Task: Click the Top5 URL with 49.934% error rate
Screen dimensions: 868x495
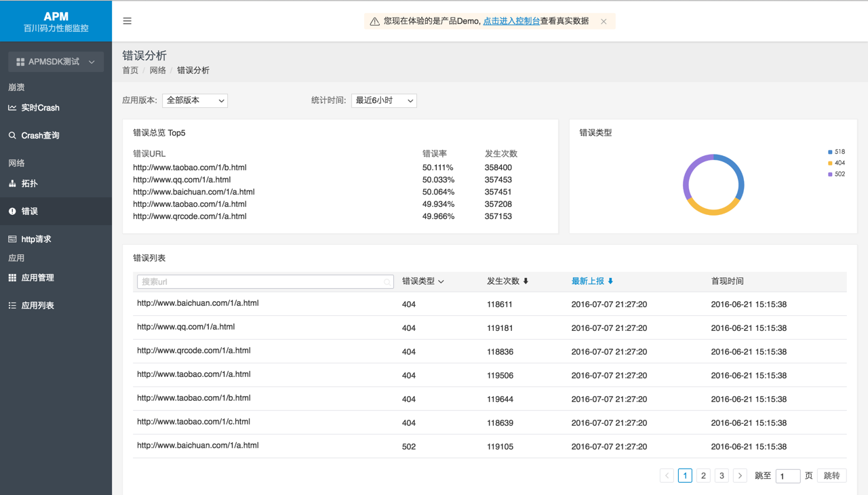Action: click(x=190, y=204)
